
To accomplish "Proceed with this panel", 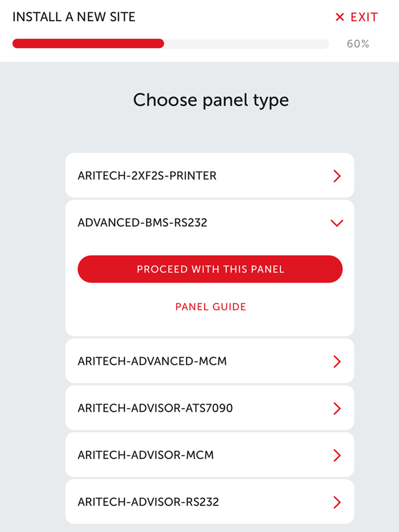I will click(x=210, y=269).
